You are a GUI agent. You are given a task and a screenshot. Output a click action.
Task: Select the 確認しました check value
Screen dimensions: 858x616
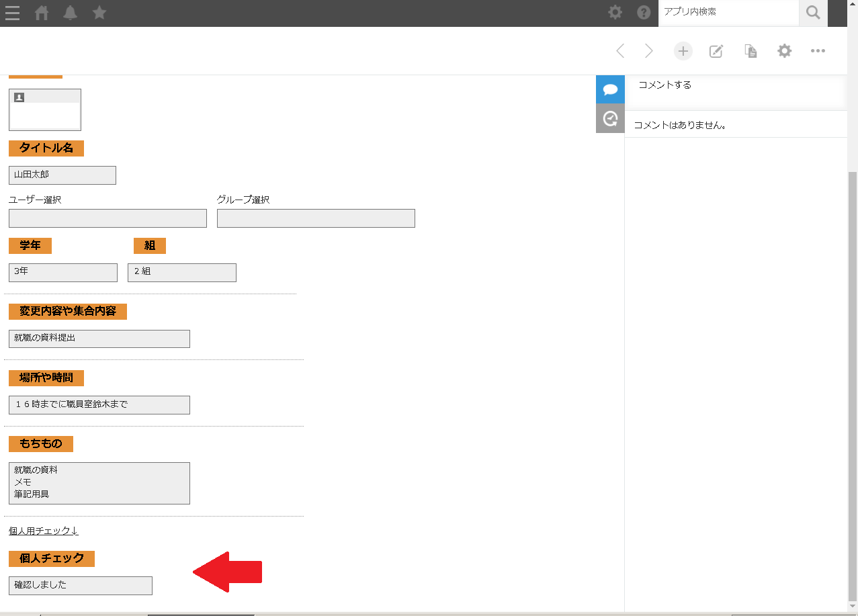point(40,585)
